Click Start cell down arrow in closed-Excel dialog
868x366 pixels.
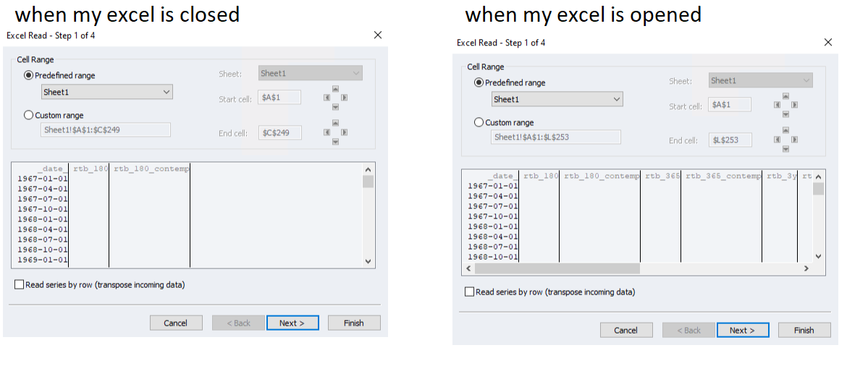tap(335, 107)
